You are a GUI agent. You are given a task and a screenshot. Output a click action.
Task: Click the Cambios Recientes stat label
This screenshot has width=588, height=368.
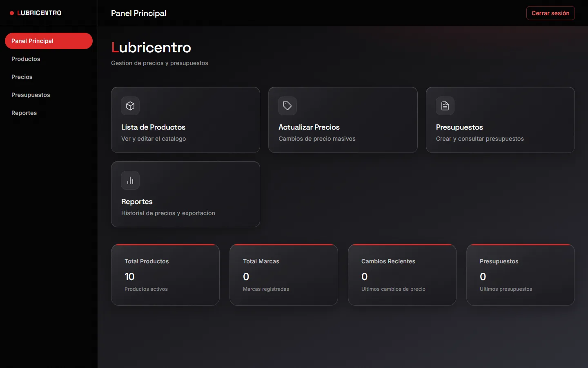pyautogui.click(x=388, y=261)
